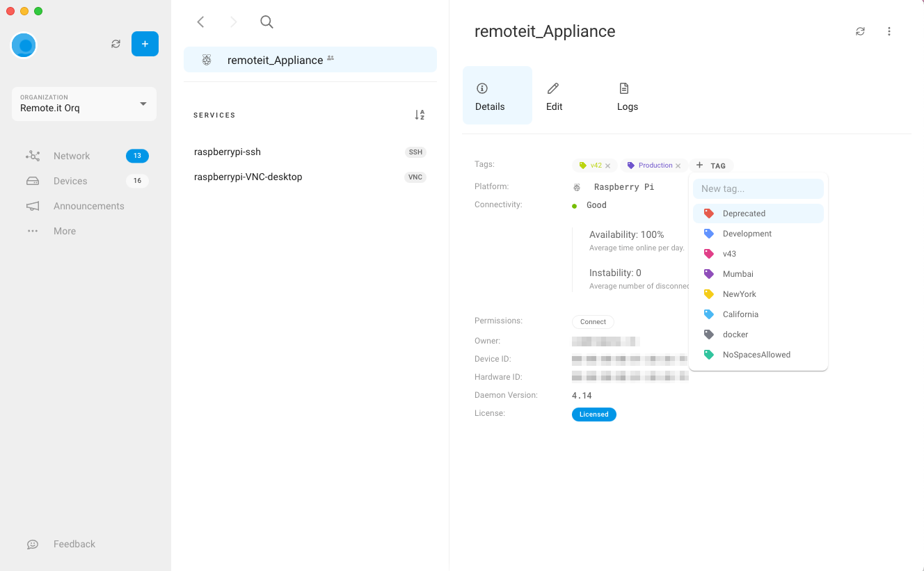
Task: Click the Raspberry Pi platform icon
Action: [x=577, y=187]
